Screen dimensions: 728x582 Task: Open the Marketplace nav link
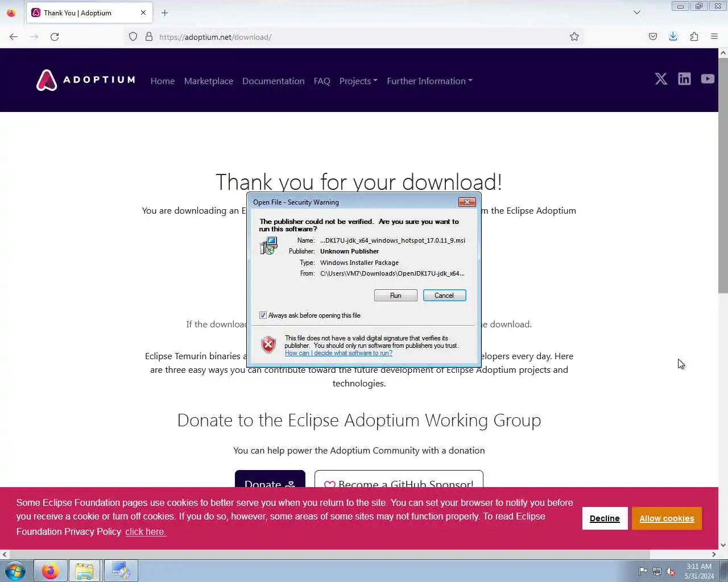point(209,81)
